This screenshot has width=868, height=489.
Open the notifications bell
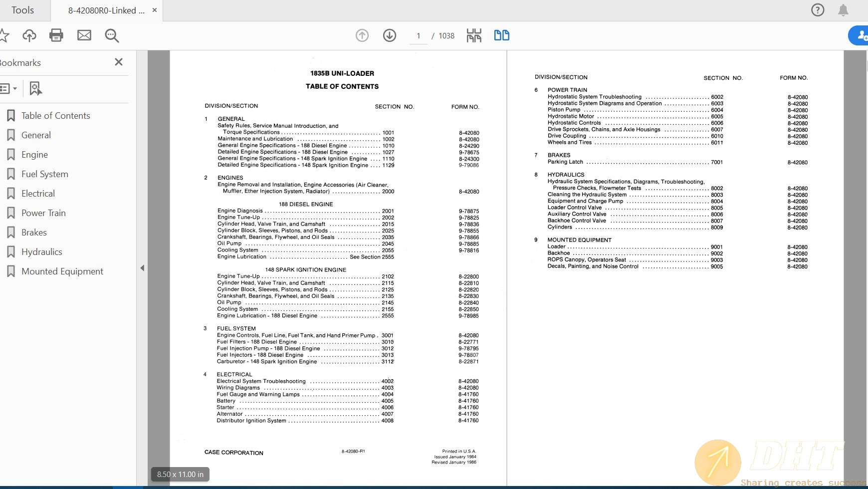click(x=843, y=10)
